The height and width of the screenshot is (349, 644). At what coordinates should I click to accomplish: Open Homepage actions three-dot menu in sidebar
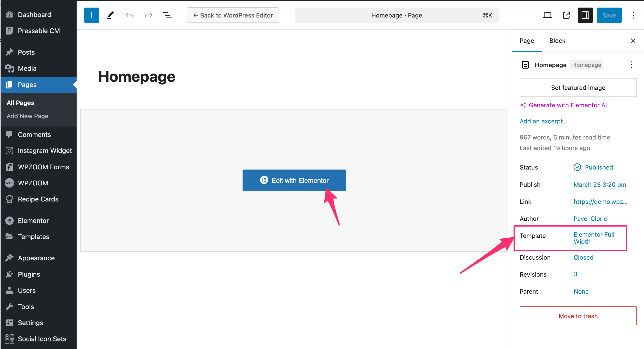631,65
